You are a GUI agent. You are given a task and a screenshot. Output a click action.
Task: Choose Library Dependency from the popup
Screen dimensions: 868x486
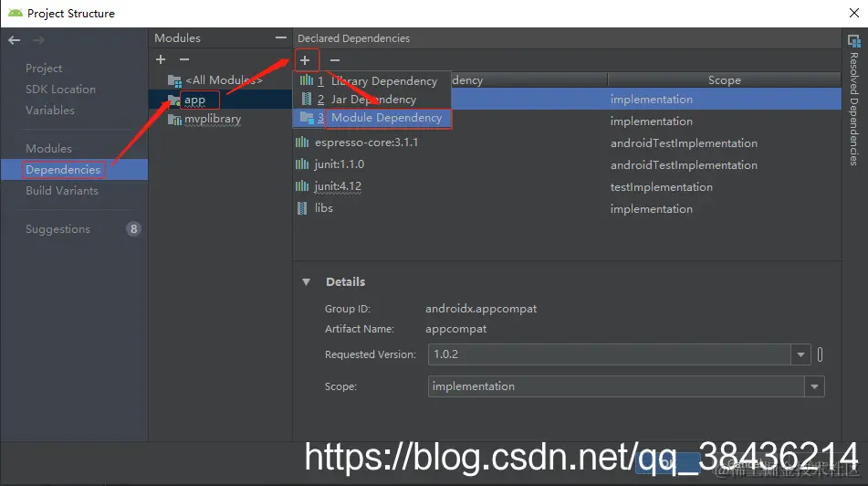(383, 81)
